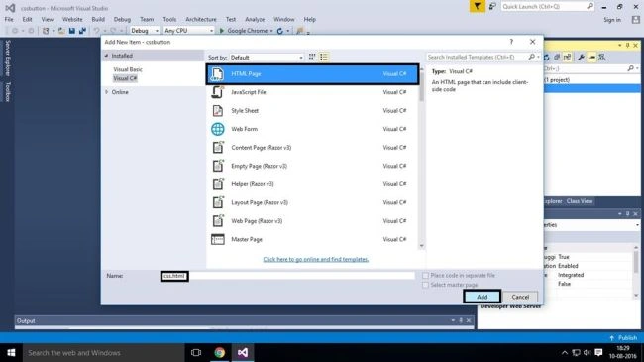This screenshot has width=644, height=362.
Task: Click the Add button
Action: pos(483,297)
